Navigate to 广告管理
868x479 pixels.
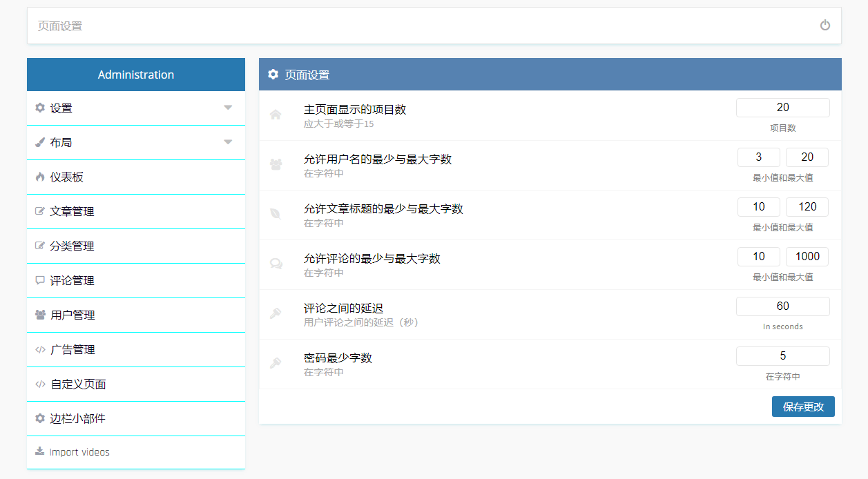(136, 350)
